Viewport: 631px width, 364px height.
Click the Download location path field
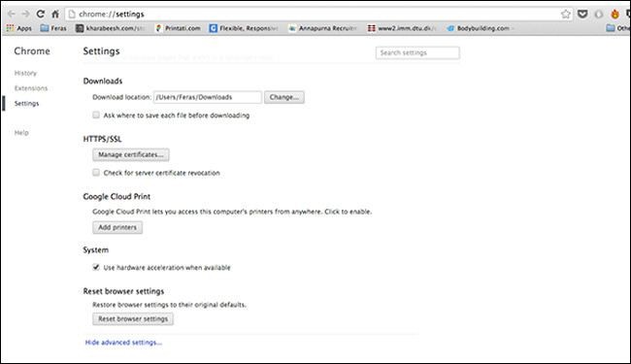click(207, 97)
